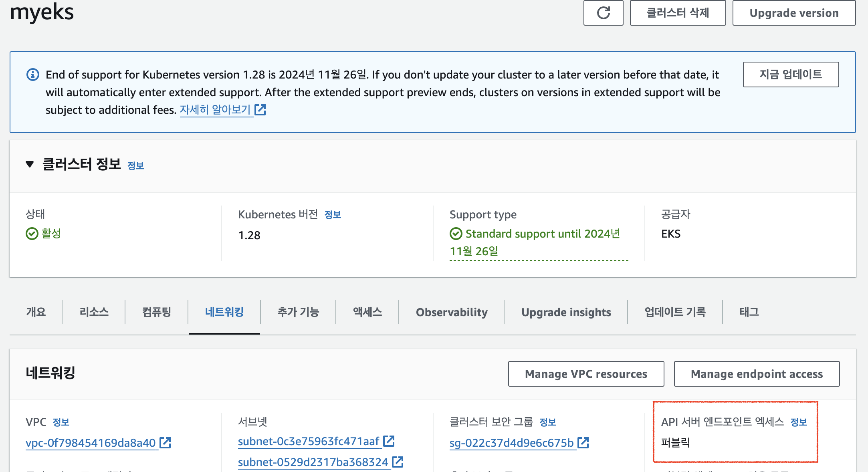Click the info circle icon in banner

click(32, 75)
